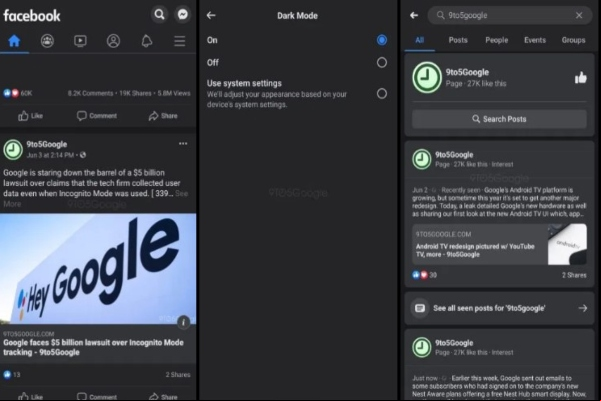Clear the 9to5google search query

click(x=579, y=15)
